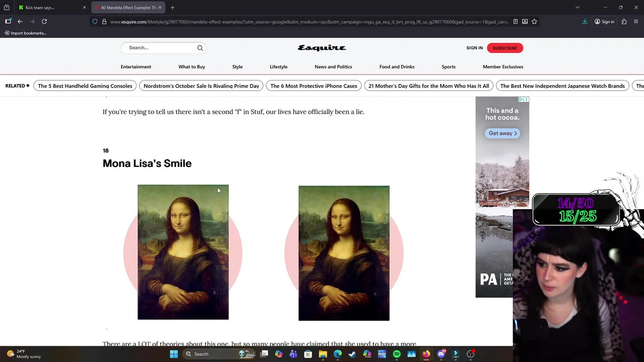
Task: Open Microsoft Store on the taskbar
Action: click(x=308, y=354)
